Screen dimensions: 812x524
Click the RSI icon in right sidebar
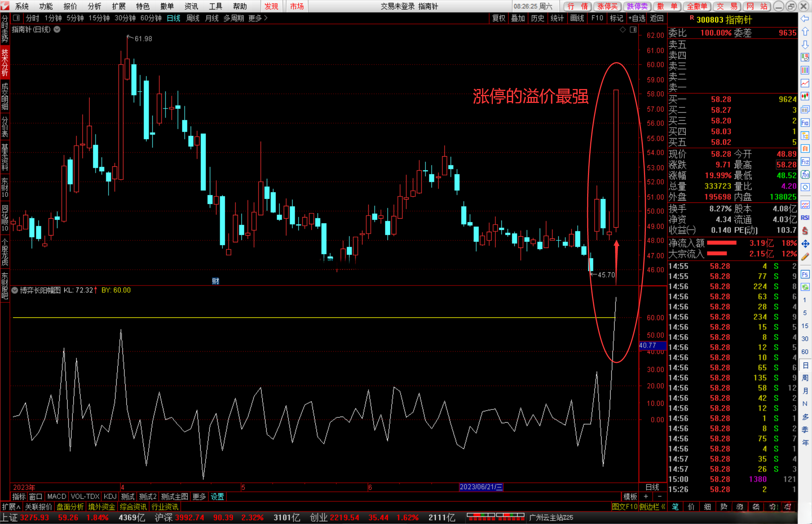pyautogui.click(x=805, y=218)
